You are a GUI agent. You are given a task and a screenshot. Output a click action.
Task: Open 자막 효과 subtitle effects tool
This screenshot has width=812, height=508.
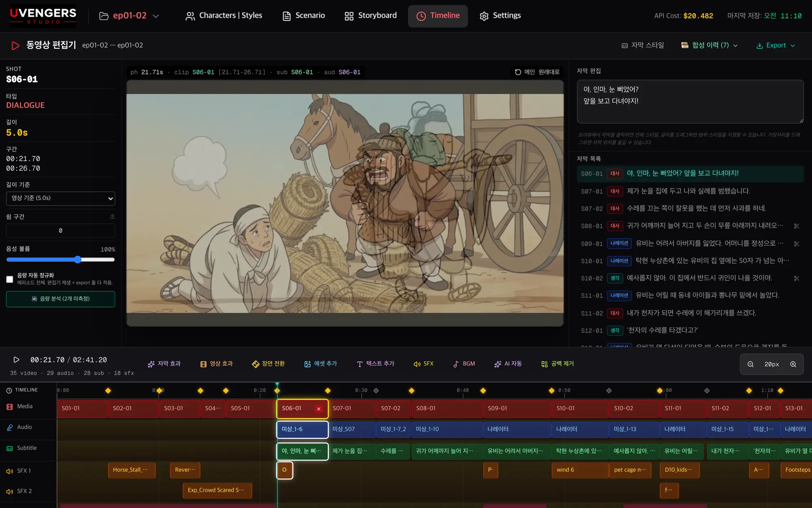164,364
